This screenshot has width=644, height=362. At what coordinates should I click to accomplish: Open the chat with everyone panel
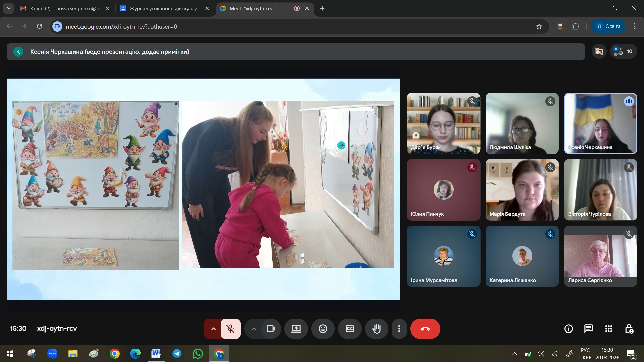pos(588,329)
